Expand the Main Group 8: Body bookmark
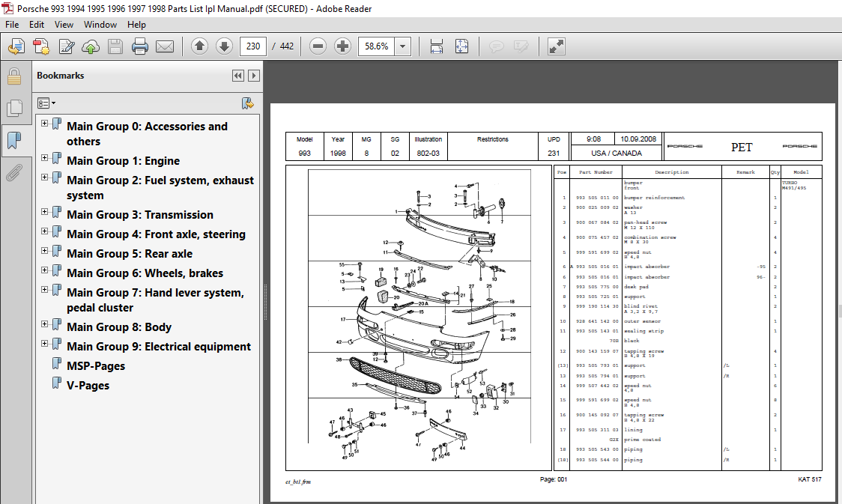Screen dimensions: 842x504 pos(44,324)
